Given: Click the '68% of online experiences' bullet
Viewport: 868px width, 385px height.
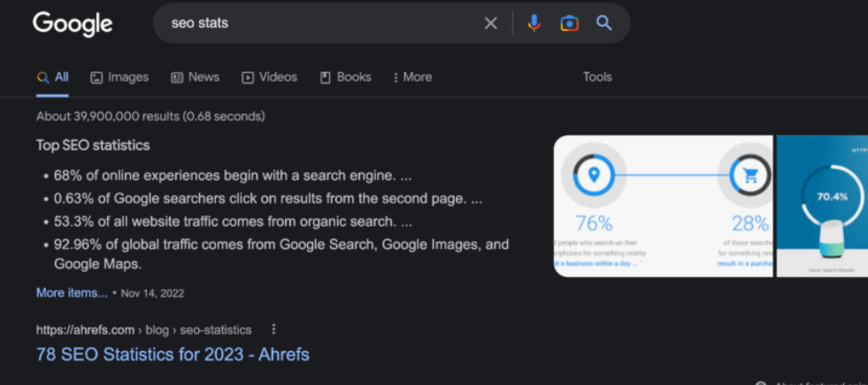Looking at the screenshot, I should (x=233, y=175).
